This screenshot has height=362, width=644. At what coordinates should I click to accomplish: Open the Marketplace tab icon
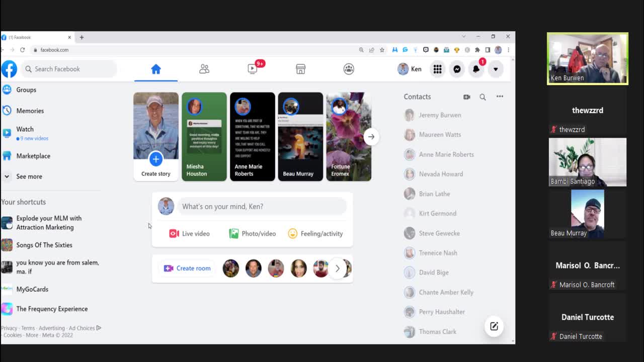pos(300,69)
